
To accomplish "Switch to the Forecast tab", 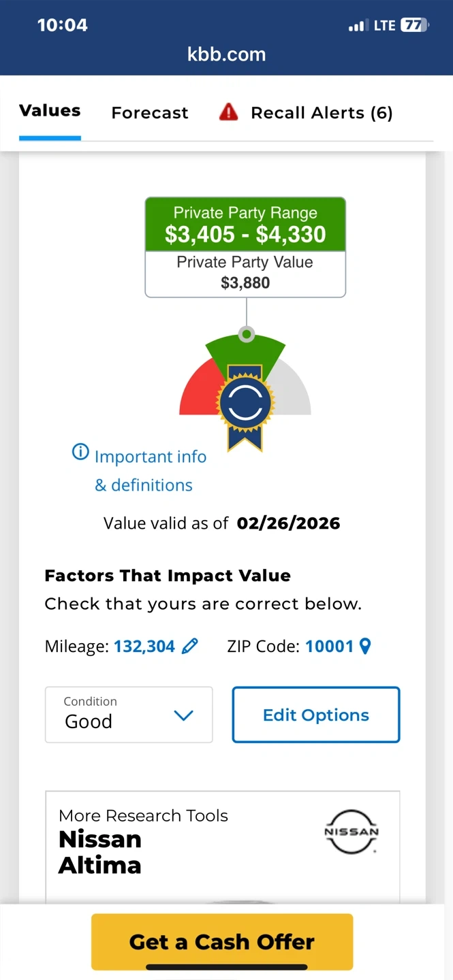I will click(150, 113).
